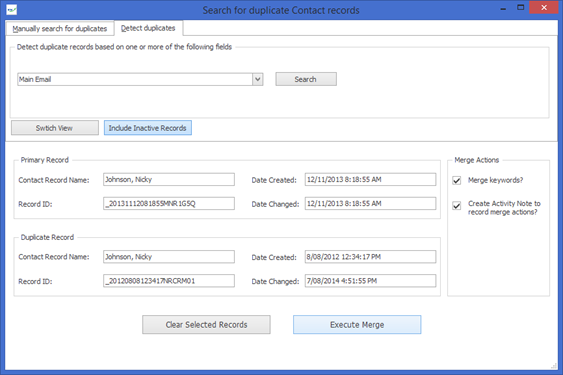The height and width of the screenshot is (375, 563).
Task: Click the Execute Merge button
Action: coord(357,325)
